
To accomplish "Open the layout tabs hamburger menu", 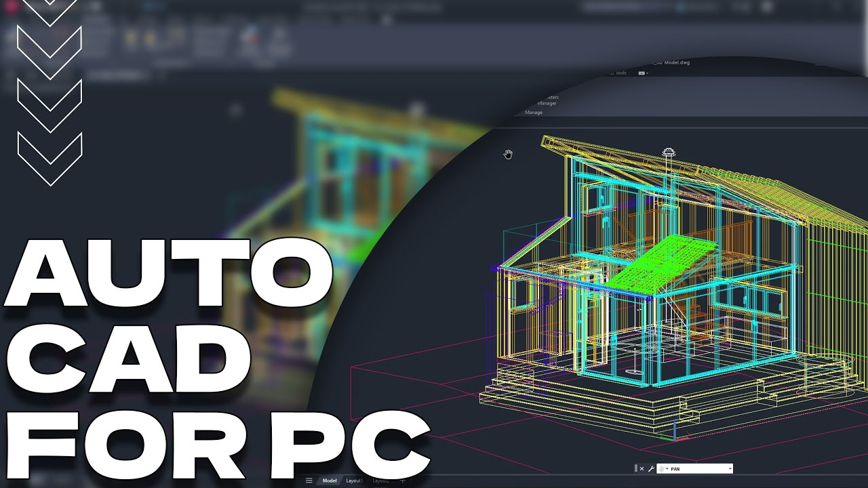I will point(309,481).
